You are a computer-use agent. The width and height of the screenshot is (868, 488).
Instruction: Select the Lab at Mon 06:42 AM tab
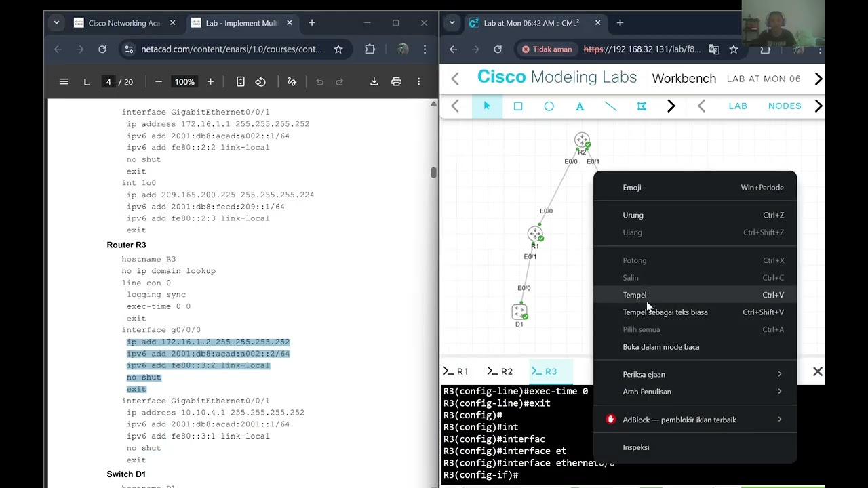(536, 23)
